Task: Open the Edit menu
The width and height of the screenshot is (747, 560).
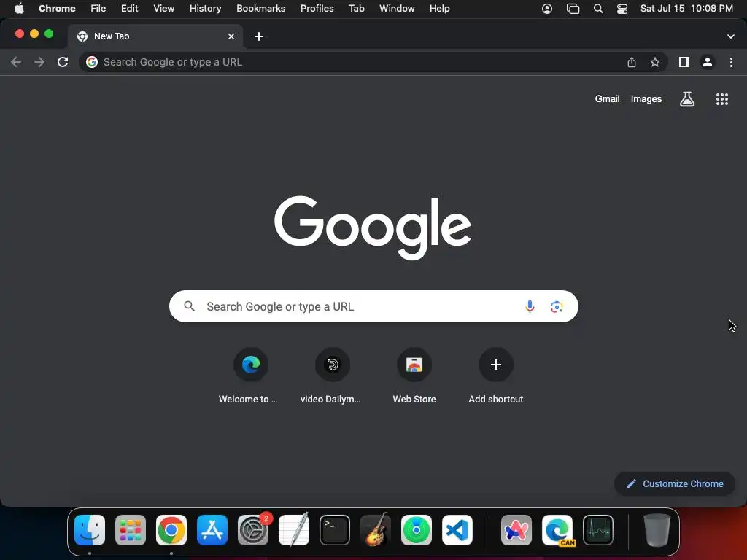Action: 129,9
